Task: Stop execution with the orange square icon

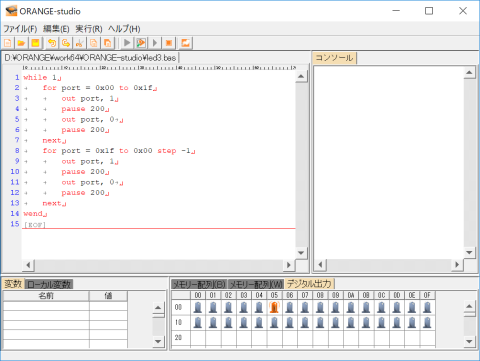Action: pos(169,43)
